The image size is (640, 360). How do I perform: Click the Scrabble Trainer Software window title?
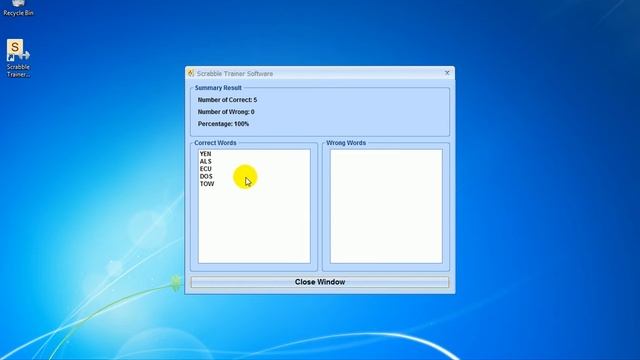point(235,73)
